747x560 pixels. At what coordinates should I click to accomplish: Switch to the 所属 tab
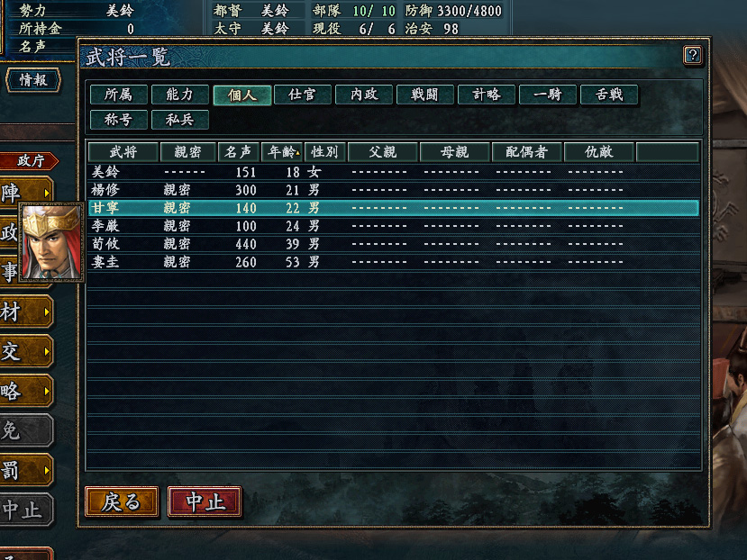(x=119, y=95)
